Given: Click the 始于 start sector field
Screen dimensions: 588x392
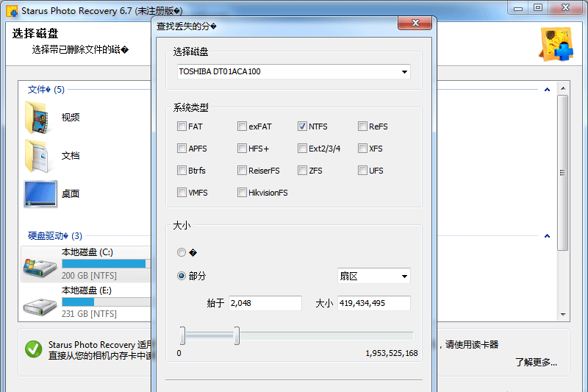Looking at the screenshot, I should pos(265,303).
